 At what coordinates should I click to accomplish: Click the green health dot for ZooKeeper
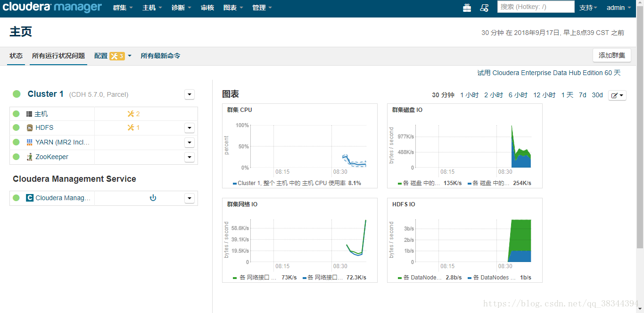(16, 157)
